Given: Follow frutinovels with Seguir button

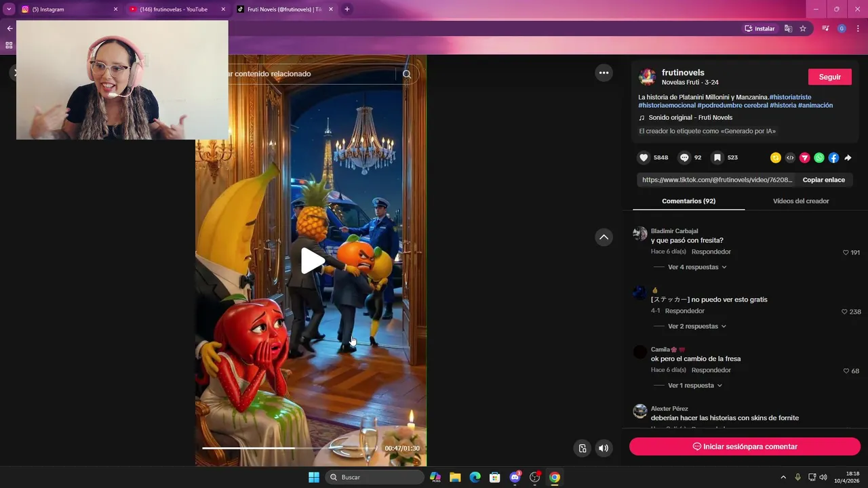Looking at the screenshot, I should tap(829, 77).
